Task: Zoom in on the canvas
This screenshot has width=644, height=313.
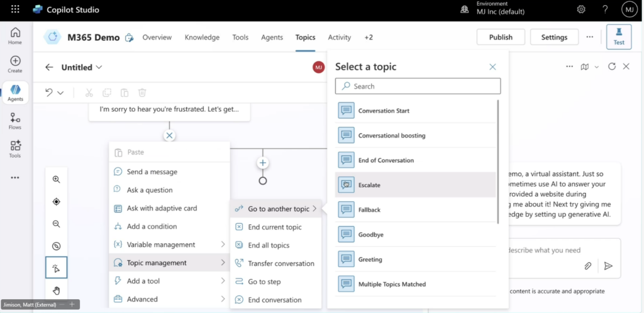Action: point(56,179)
